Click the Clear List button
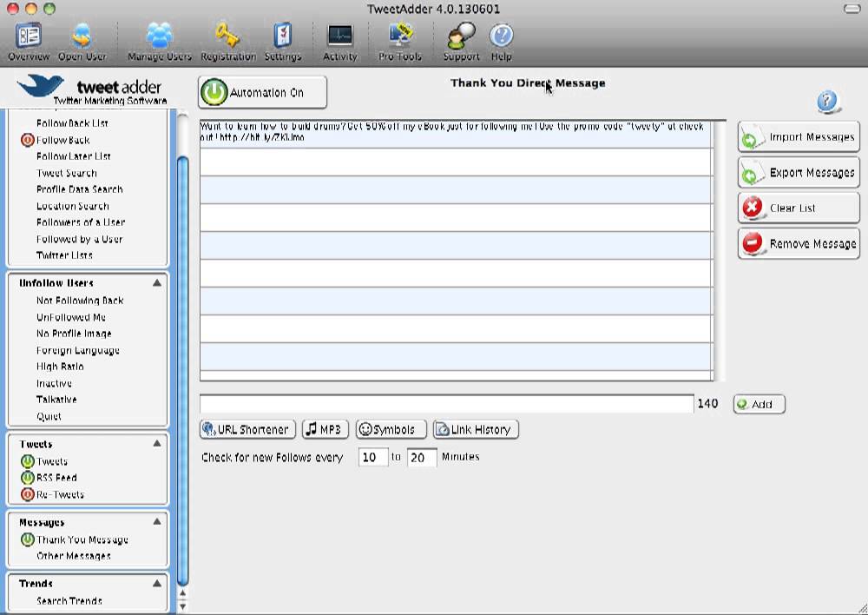This screenshot has height=615, width=868. (799, 208)
